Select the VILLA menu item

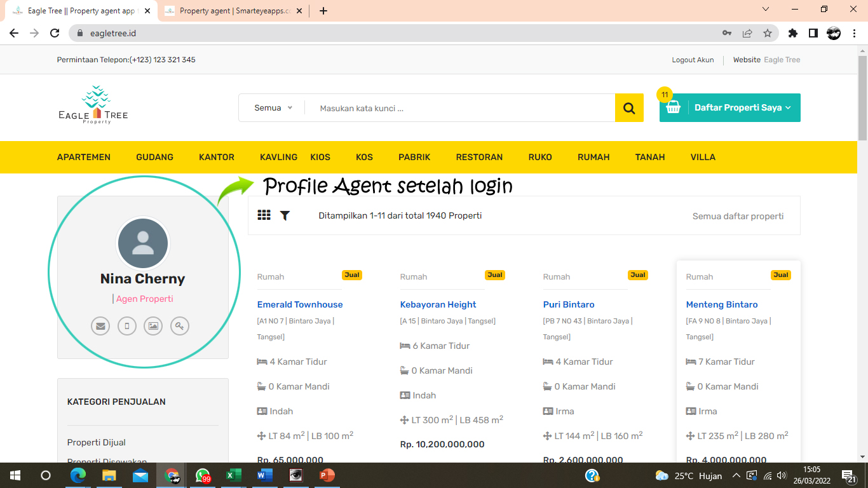click(x=703, y=157)
